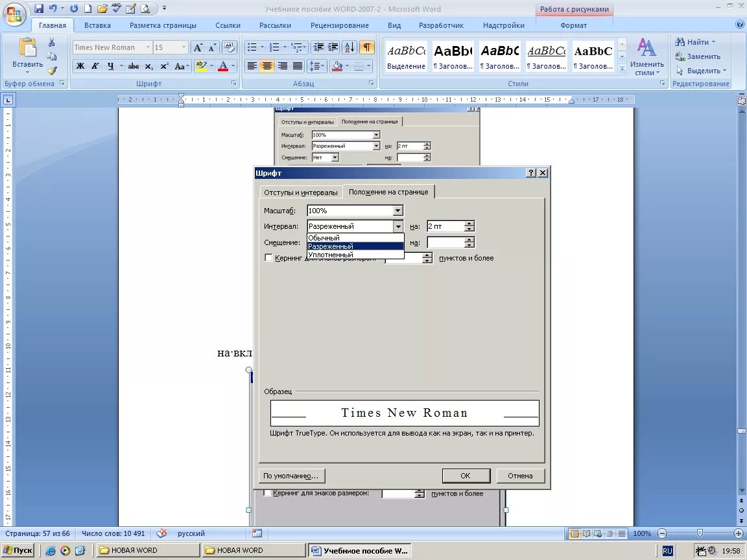Open font name Times New Roman dropdown
Screen dimensions: 747x560
[148, 47]
